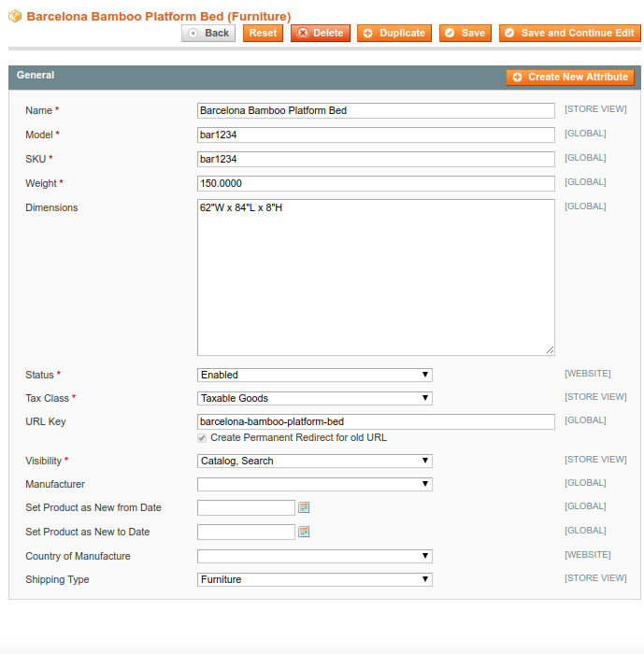Click the Back button
The height and width of the screenshot is (654, 644).
click(208, 34)
